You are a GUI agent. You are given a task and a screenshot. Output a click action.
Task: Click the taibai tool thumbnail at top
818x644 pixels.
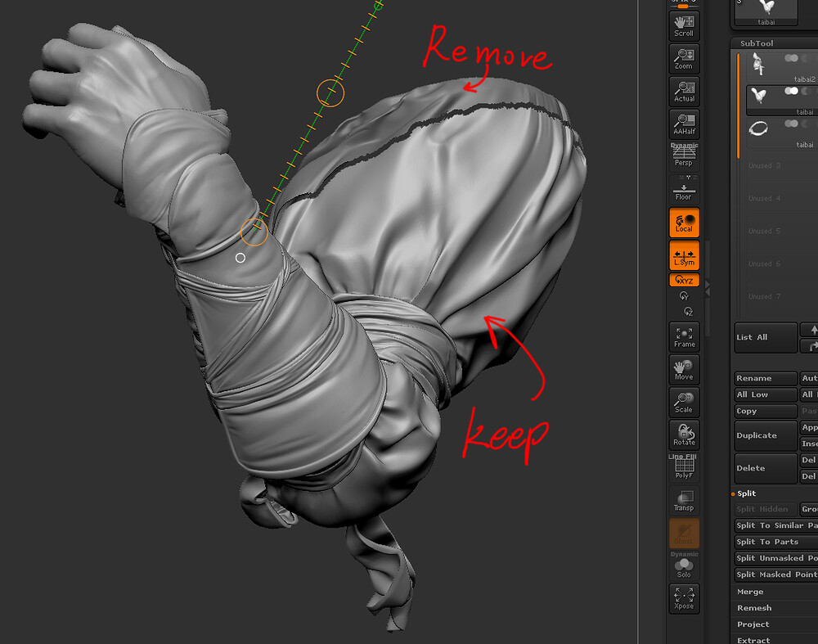point(766,12)
